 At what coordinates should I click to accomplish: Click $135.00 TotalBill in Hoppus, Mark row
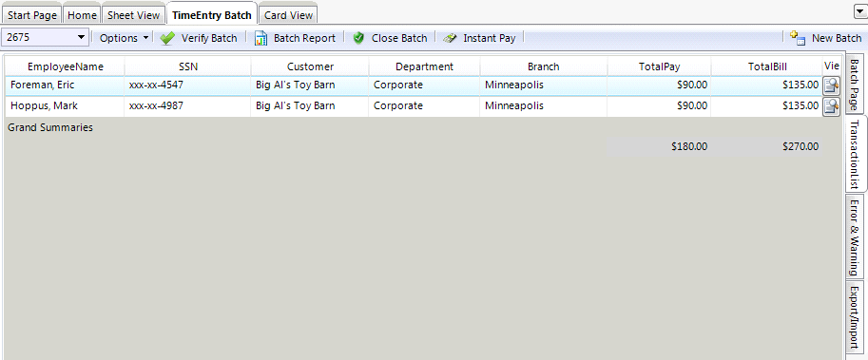click(767, 105)
